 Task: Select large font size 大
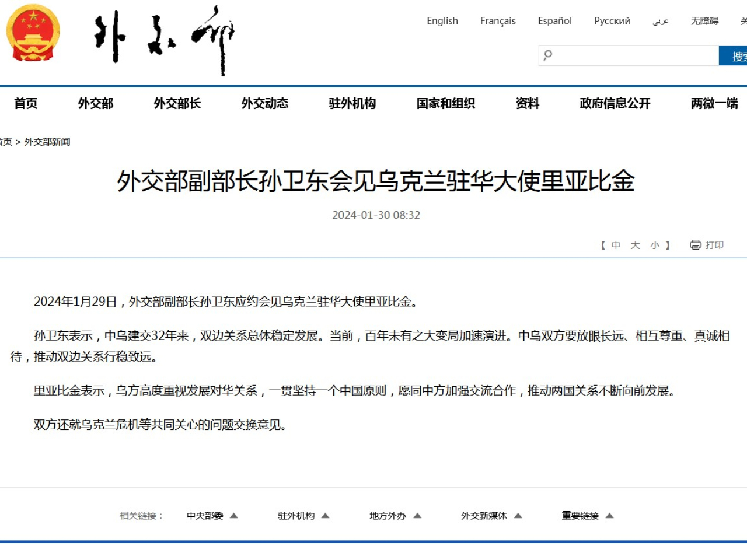(x=635, y=246)
